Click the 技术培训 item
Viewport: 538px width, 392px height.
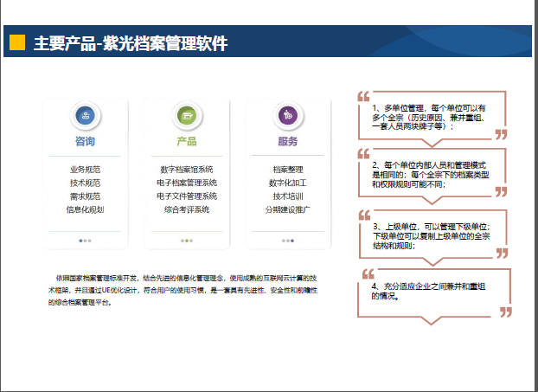tap(288, 196)
